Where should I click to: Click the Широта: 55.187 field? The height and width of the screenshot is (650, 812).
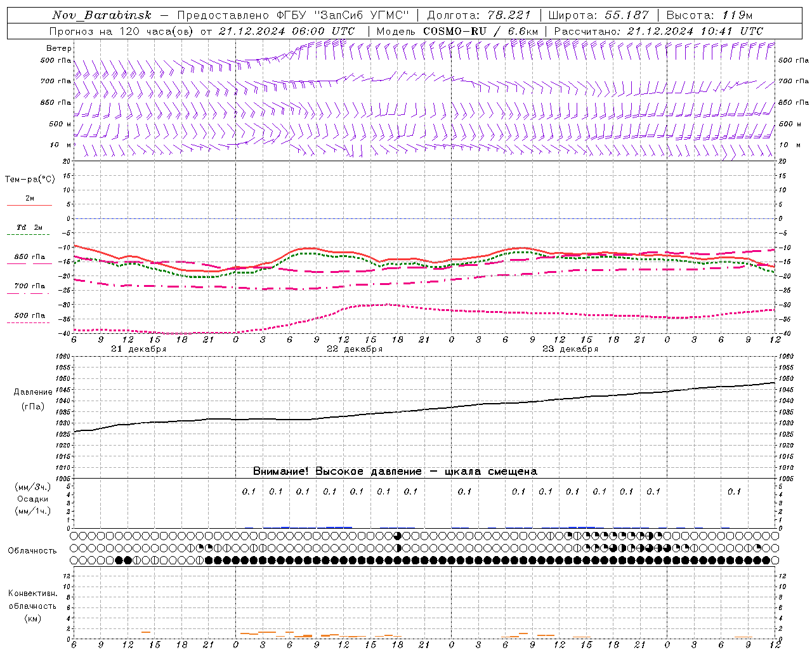[598, 15]
